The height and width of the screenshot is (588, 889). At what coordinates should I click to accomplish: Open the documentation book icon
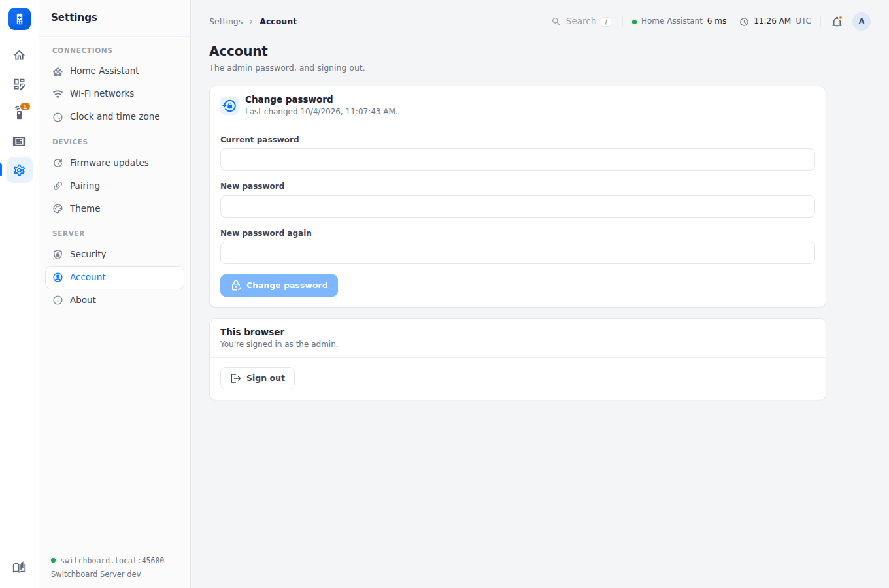click(20, 567)
